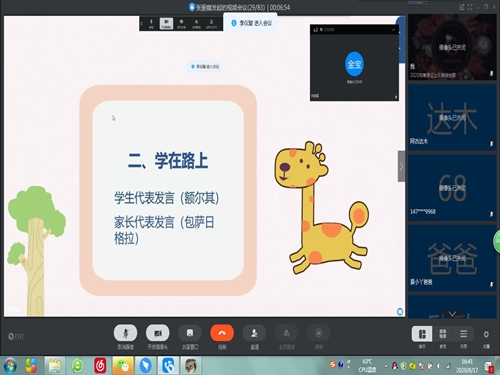Image resolution: width=500 pixels, height=375 pixels.
Task: Toggle fullscreen from the title bar
Action: tap(470, 7)
